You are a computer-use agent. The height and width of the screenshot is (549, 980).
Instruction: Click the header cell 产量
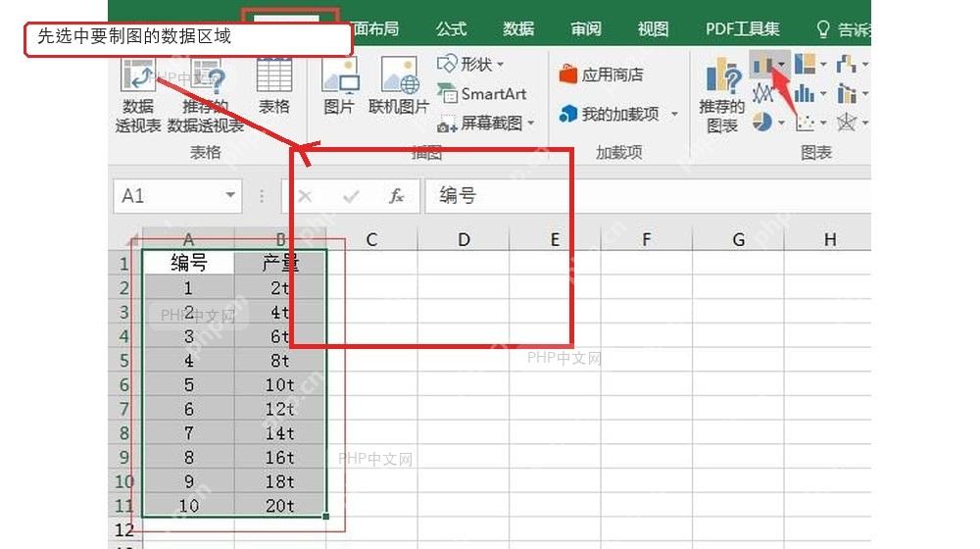click(280, 264)
